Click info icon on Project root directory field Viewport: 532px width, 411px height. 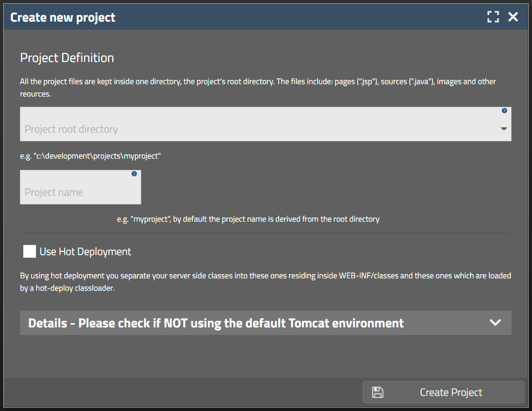(x=505, y=111)
